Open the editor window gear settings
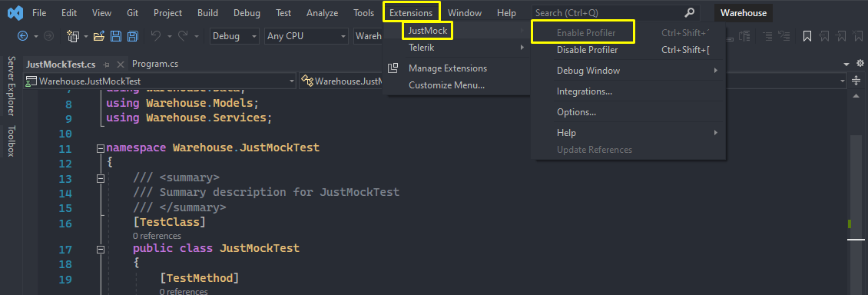Image resolution: width=868 pixels, height=295 pixels. (860, 63)
